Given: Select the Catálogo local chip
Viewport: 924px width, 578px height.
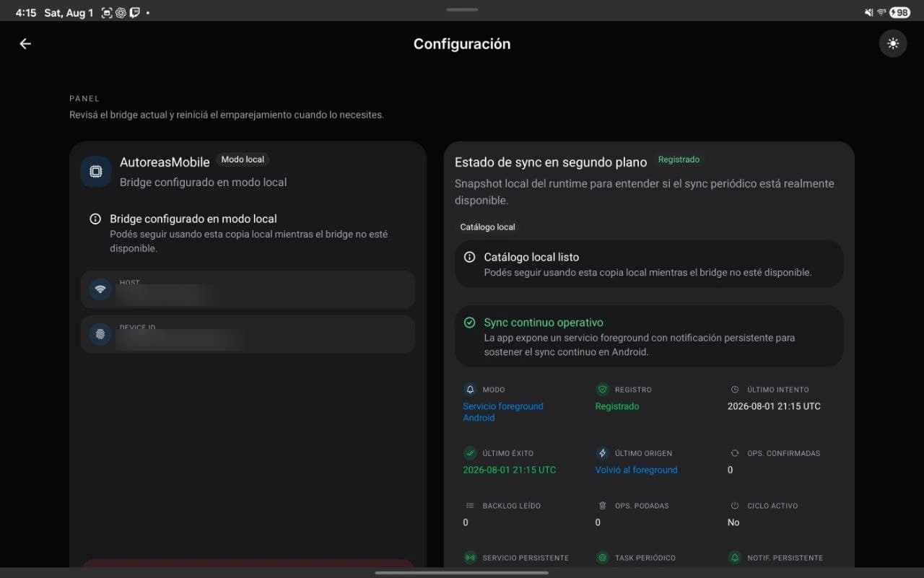Looking at the screenshot, I should [x=487, y=227].
